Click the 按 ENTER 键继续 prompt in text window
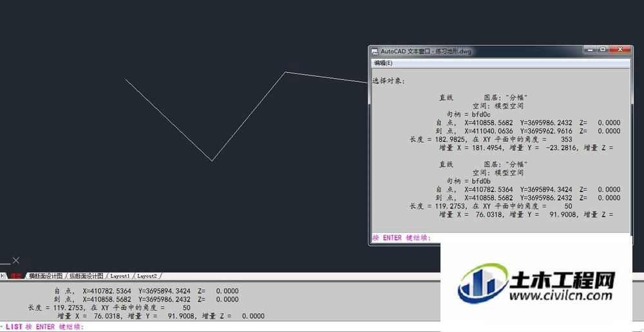This screenshot has width=644, height=332. click(x=401, y=238)
